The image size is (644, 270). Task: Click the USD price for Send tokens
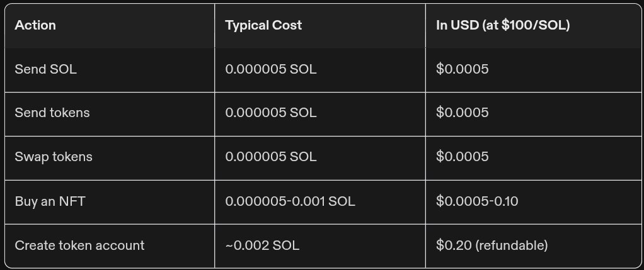[462, 113]
